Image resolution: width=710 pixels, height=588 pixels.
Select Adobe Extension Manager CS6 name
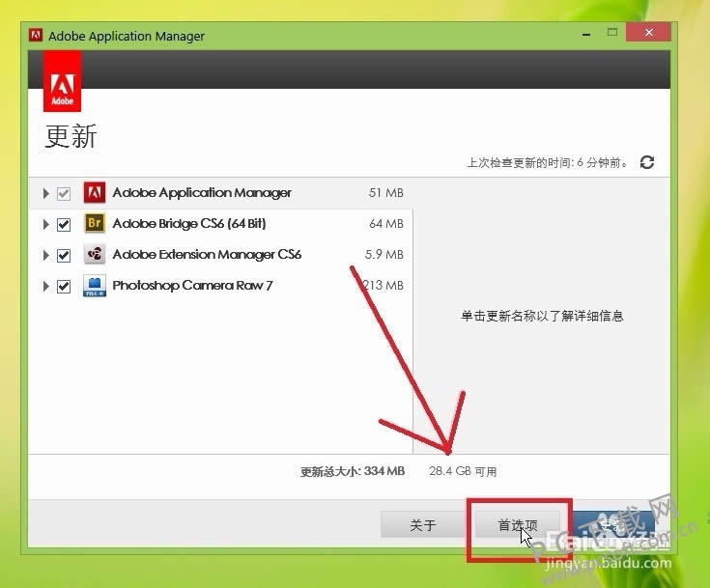[207, 254]
